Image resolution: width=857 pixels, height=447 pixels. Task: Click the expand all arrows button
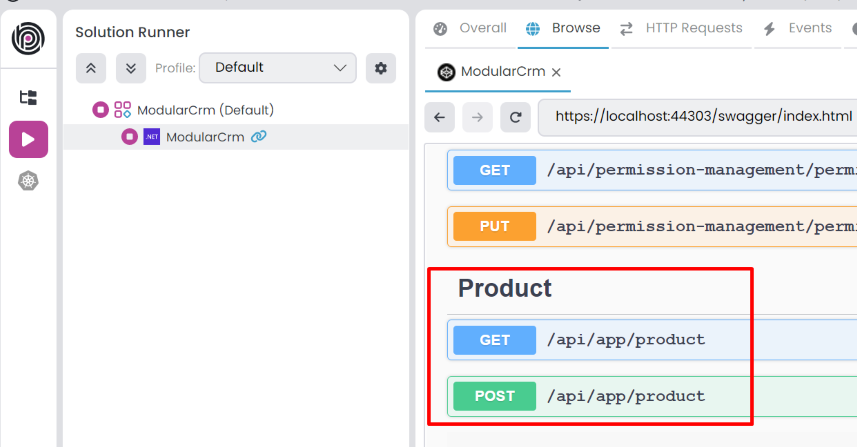(x=131, y=68)
